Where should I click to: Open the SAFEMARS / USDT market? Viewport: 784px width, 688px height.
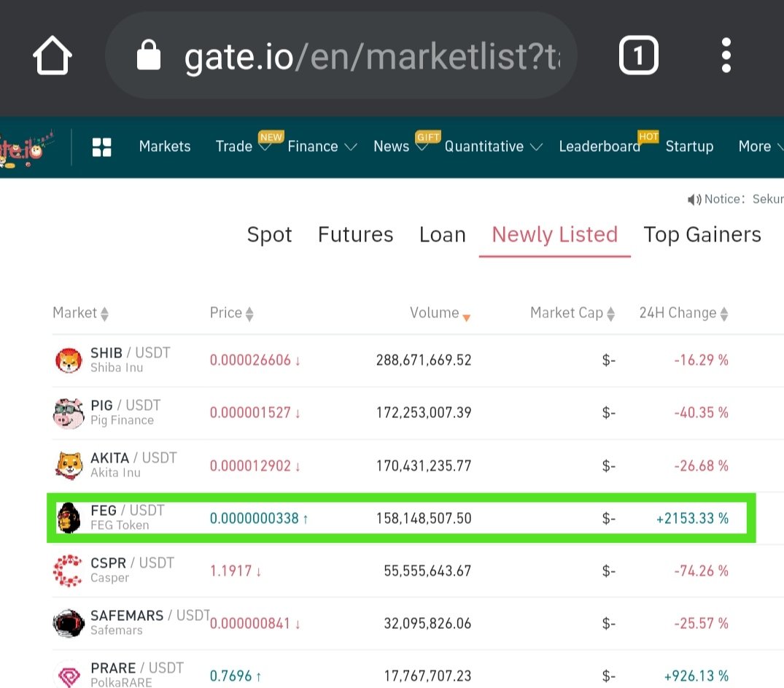[150, 616]
